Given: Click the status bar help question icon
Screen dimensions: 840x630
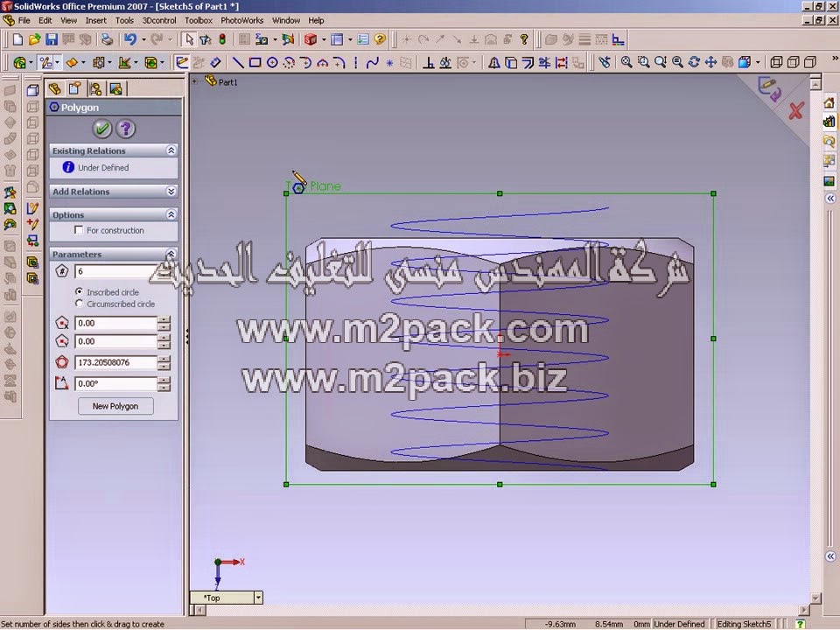Looking at the screenshot, I should [x=800, y=624].
